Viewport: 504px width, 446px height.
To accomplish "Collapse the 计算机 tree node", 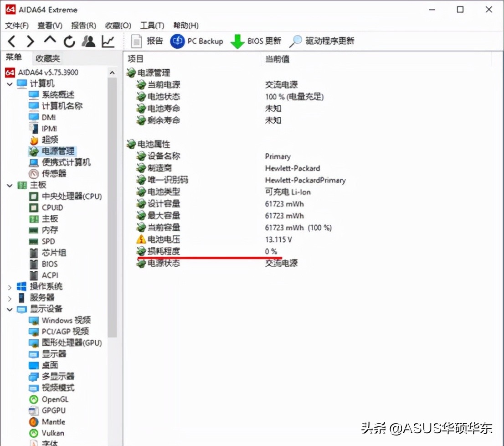I will point(9,83).
